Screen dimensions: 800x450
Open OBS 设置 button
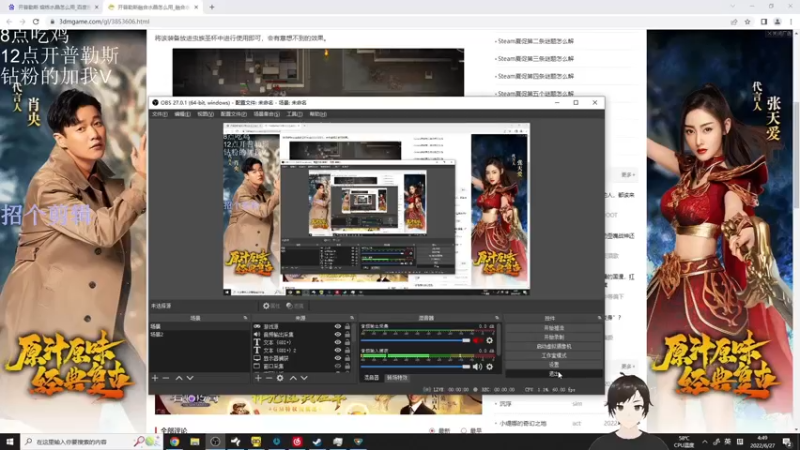554,365
